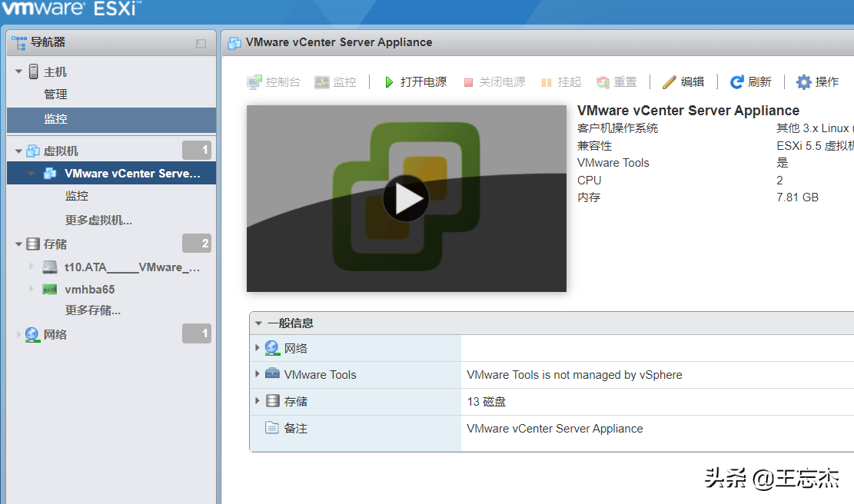The height and width of the screenshot is (504, 854).
Task: Power on with 打开电源
Action: (416, 82)
